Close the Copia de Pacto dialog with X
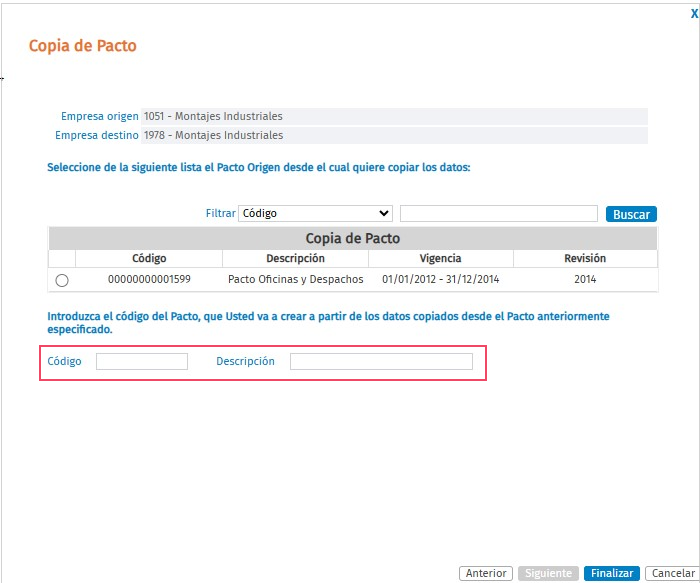 (x=694, y=14)
